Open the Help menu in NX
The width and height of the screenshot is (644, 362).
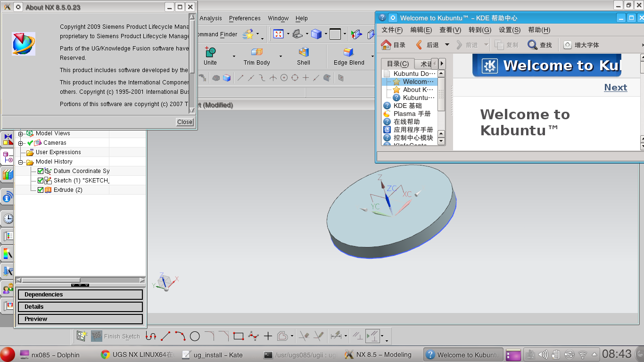[302, 18]
